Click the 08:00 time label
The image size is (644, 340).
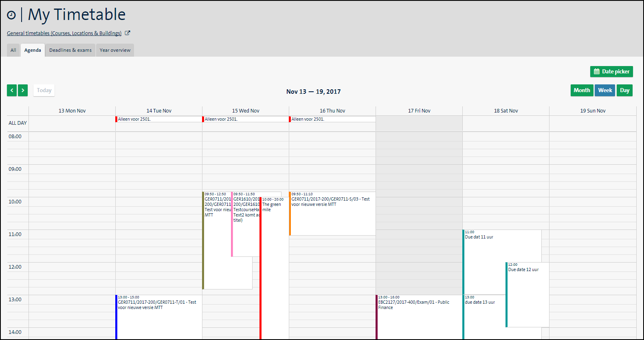coord(15,137)
